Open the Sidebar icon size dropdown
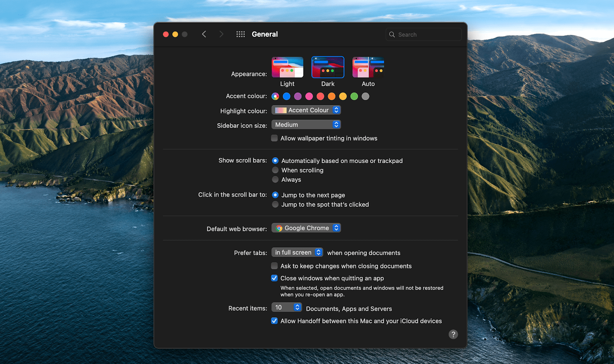This screenshot has height=364, width=614. click(306, 124)
